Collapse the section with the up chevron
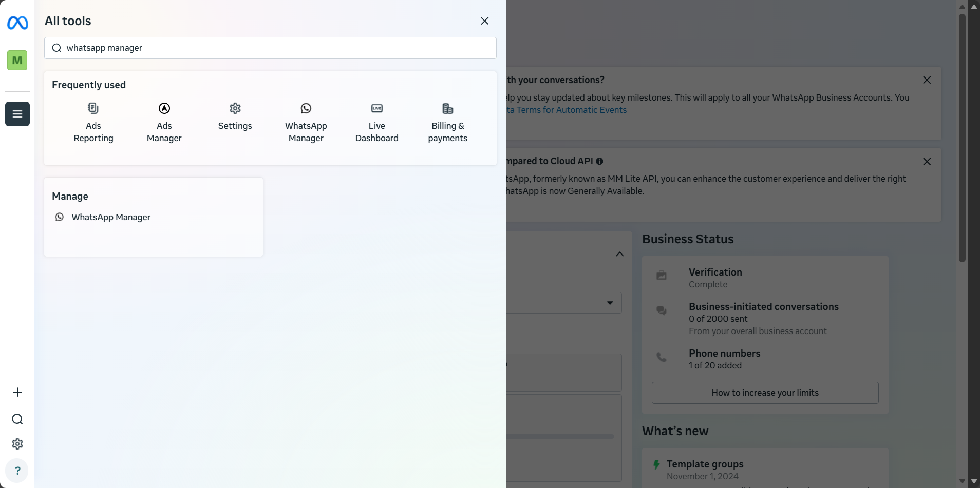The height and width of the screenshot is (488, 980). click(620, 255)
